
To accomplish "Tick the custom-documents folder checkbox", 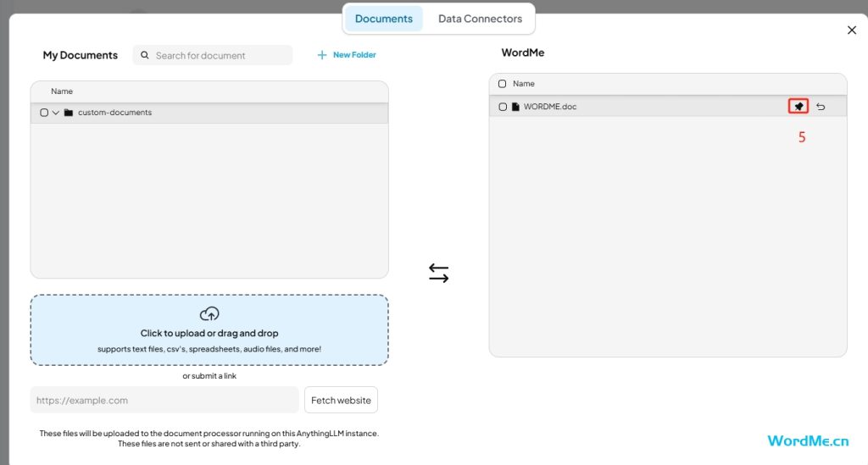I will point(44,113).
